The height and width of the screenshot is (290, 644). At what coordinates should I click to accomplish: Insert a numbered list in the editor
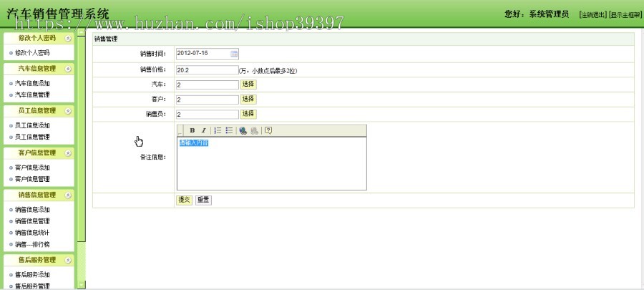[218, 130]
